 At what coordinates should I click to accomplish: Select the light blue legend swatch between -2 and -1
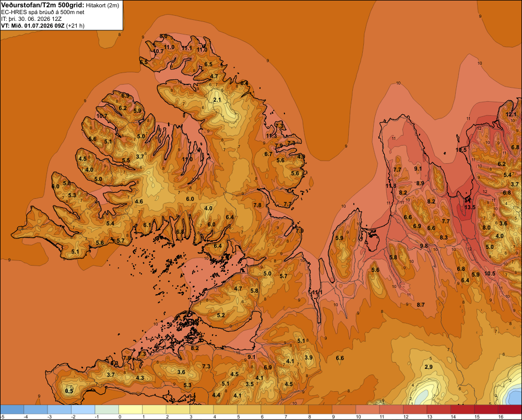pos(83,410)
